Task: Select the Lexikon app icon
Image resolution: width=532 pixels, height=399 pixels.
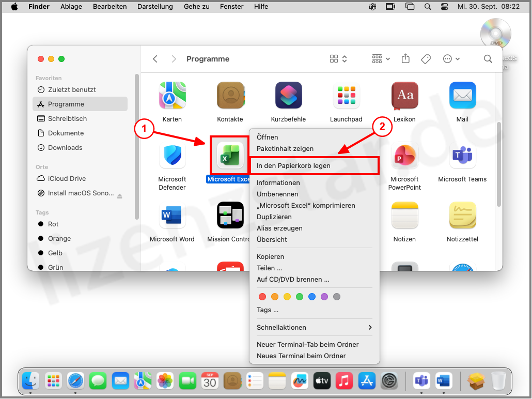Action: click(404, 96)
